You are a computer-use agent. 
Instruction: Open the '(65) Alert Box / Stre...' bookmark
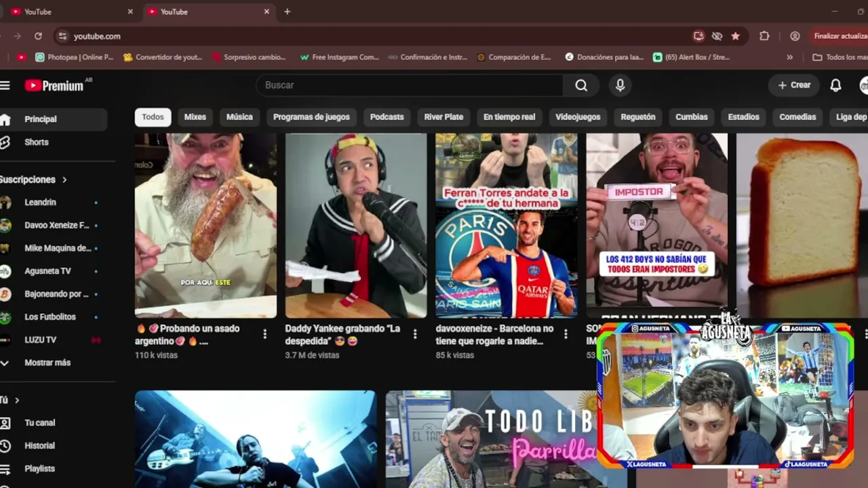691,57
